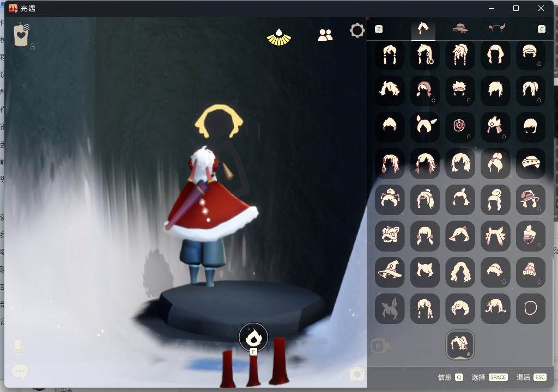Click the 信息 Q info button

450,377
